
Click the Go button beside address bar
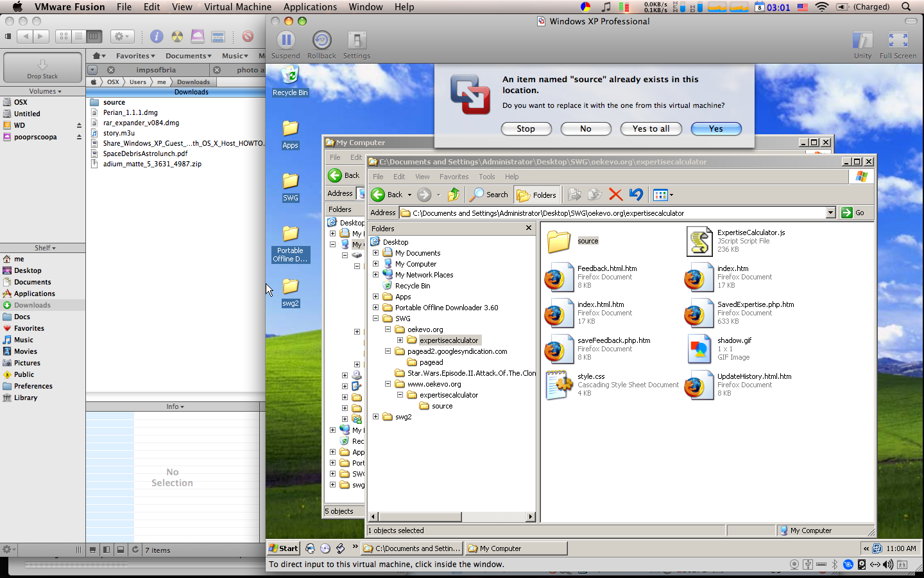pyautogui.click(x=853, y=213)
